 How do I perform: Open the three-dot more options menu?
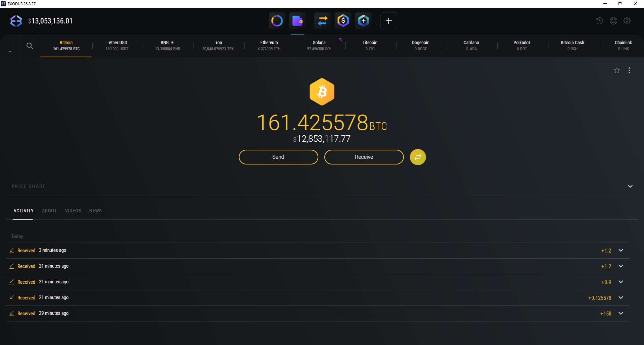coord(629,70)
